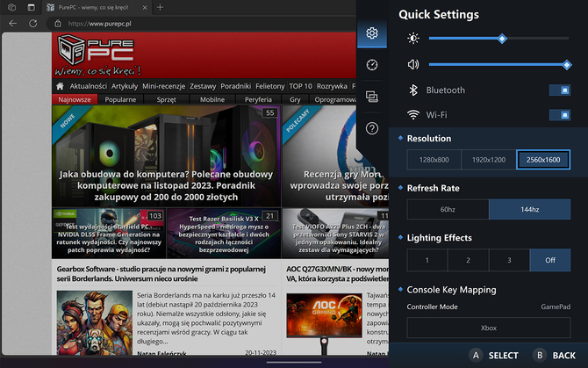
Task: Open the Felietony menu
Action: 270,86
